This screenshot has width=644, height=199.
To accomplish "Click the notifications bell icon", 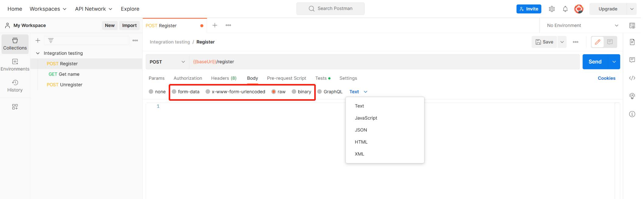I will coord(565,9).
